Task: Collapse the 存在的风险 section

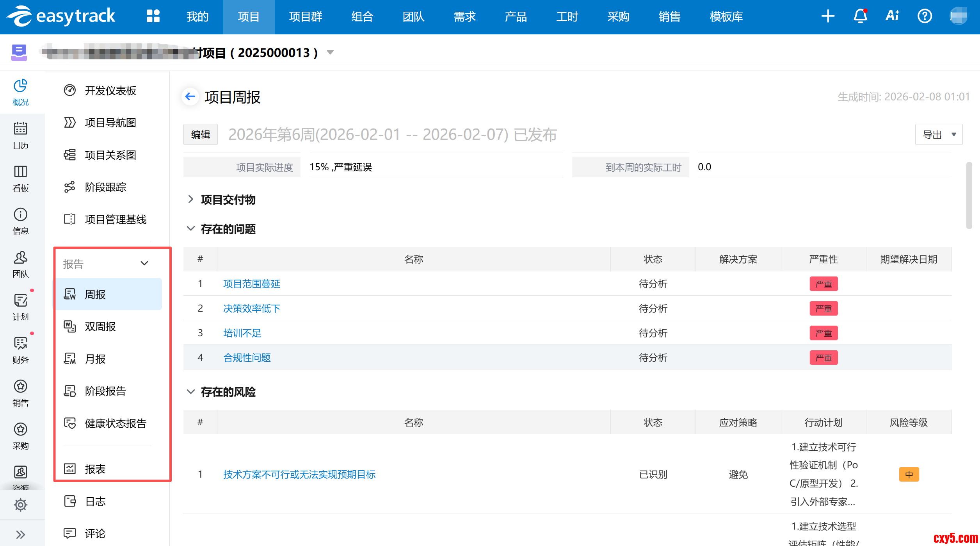Action: [x=190, y=392]
